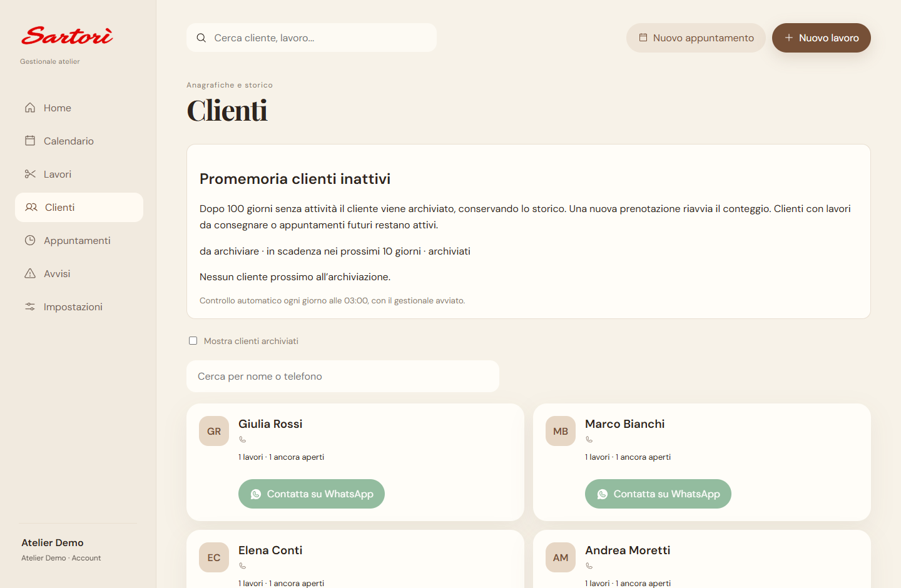Click 'Atelier Demo · Account' text

pyautogui.click(x=61, y=558)
